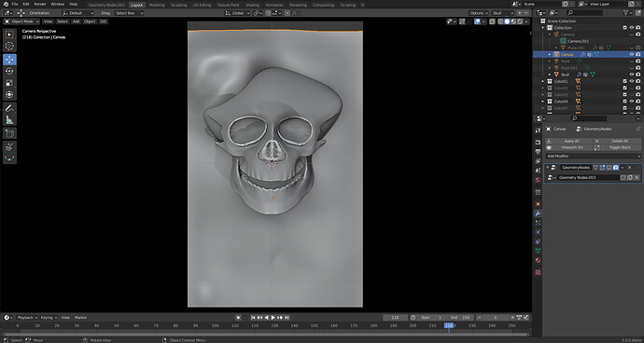Open the Render properties tab
The width and height of the screenshot is (644, 343).
click(x=538, y=143)
